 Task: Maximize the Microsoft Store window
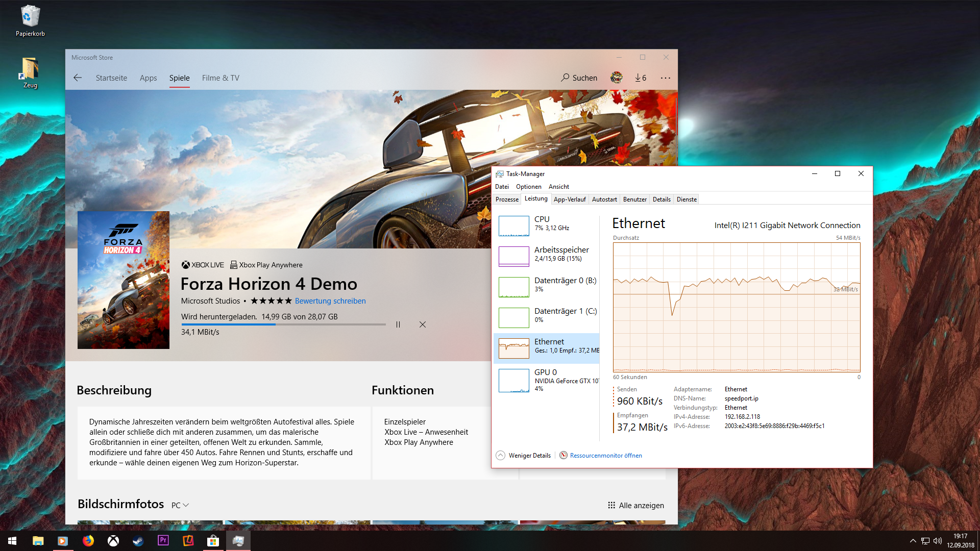click(x=643, y=57)
